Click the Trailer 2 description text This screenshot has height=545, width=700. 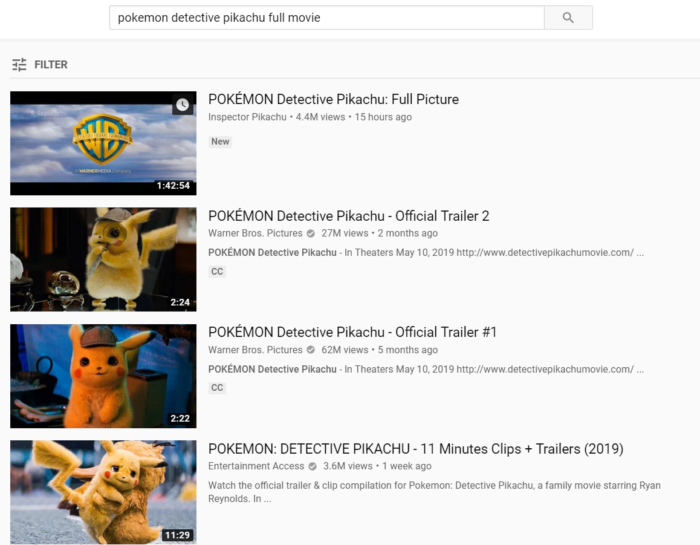pos(426,253)
